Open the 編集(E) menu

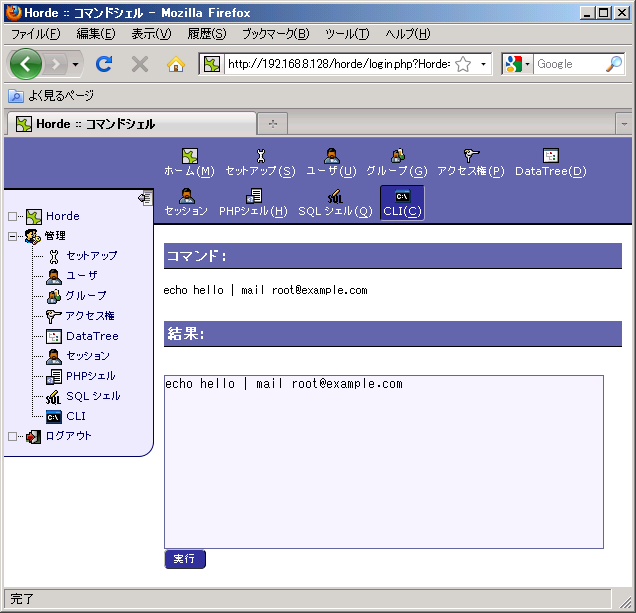click(x=96, y=34)
